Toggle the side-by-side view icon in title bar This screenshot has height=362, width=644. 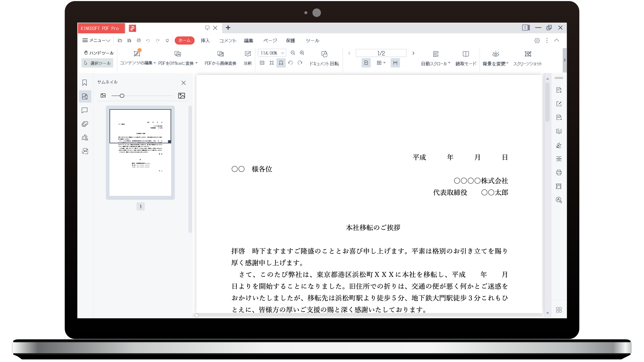tap(526, 28)
